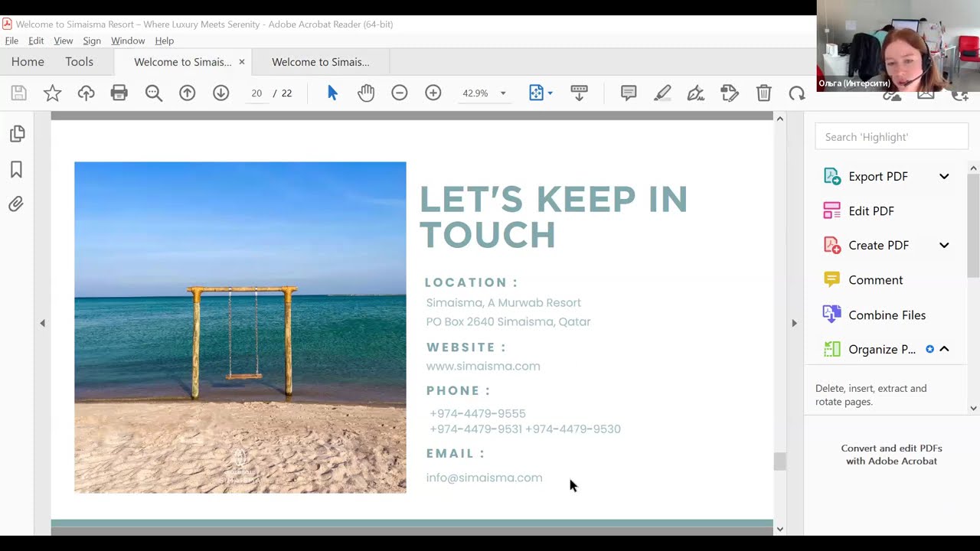Open the Create PDF tool label
This screenshot has width=980, height=551.
tap(879, 246)
